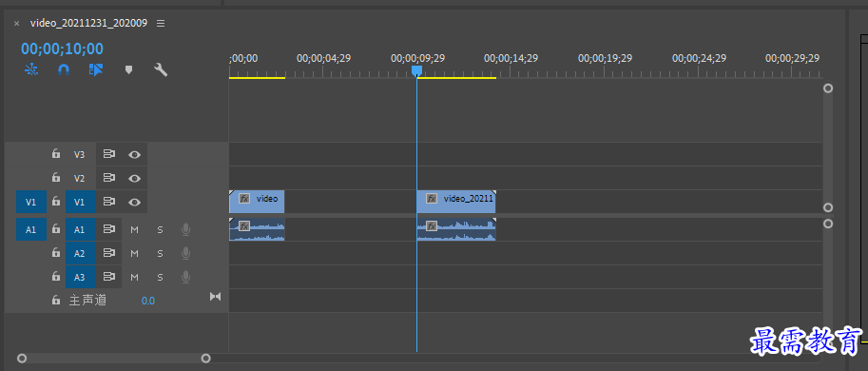This screenshot has height=371, width=868.
Task: Toggle Snap magnet in timeline
Action: 64,70
